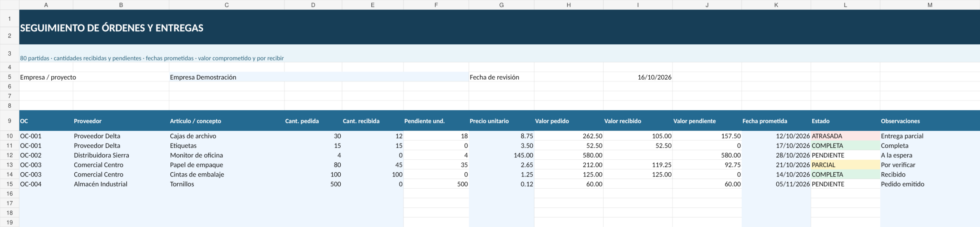Select the 'Entrega parcial' observation cell
The width and height of the screenshot is (980, 227).
click(x=930, y=136)
